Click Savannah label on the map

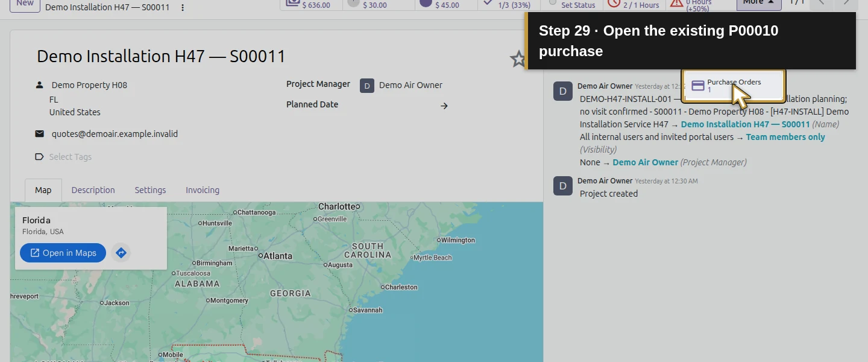[368, 310]
